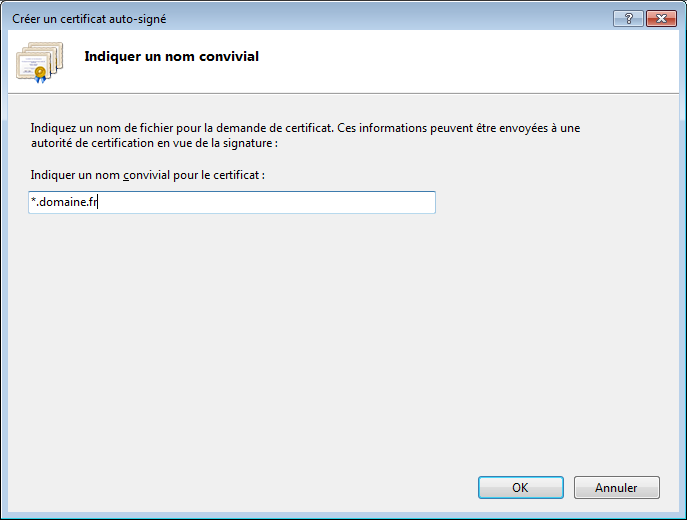Click the 'Créer un certificat auto-signé' title

tap(89, 19)
